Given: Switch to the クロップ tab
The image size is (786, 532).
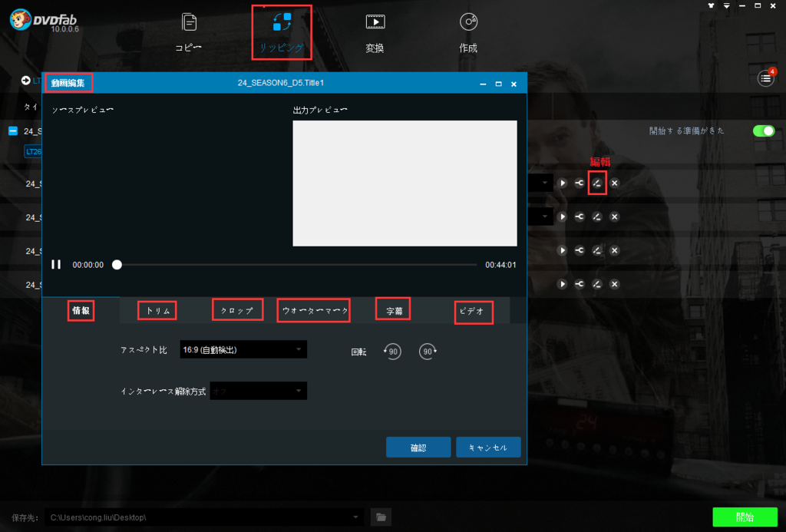Looking at the screenshot, I should pos(237,310).
